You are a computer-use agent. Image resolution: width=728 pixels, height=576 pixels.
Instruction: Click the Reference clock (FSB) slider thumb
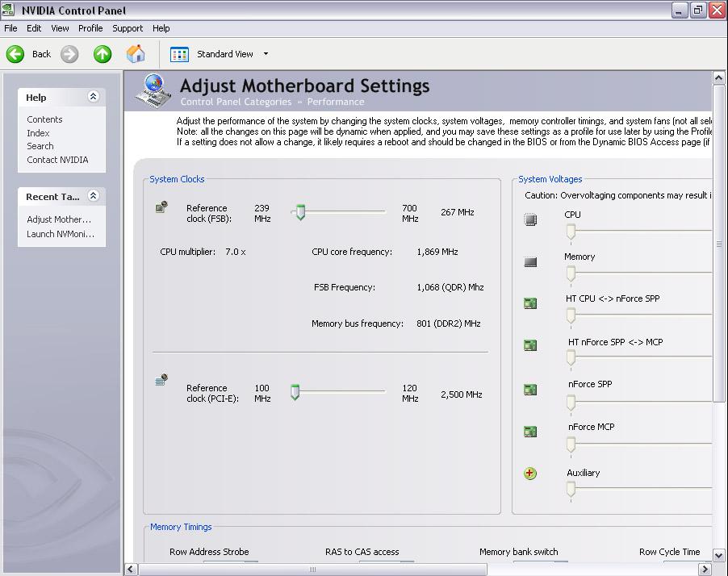[300, 212]
